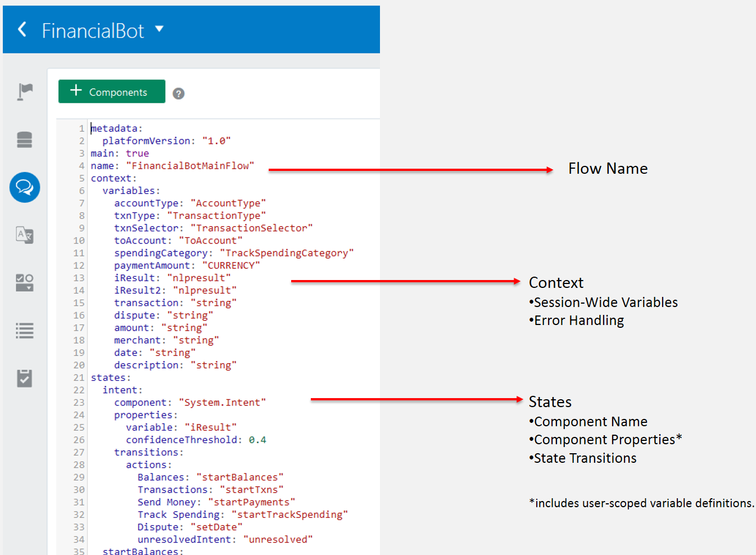
Task: Select the Entities sidebar icon
Action: coord(24,139)
